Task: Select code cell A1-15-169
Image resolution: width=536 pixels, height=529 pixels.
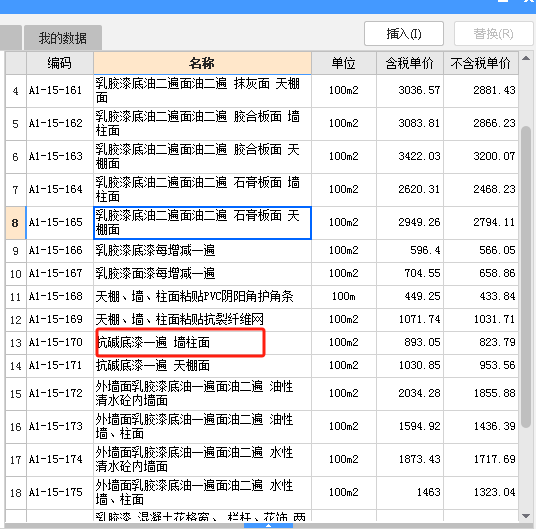Action: pos(60,320)
